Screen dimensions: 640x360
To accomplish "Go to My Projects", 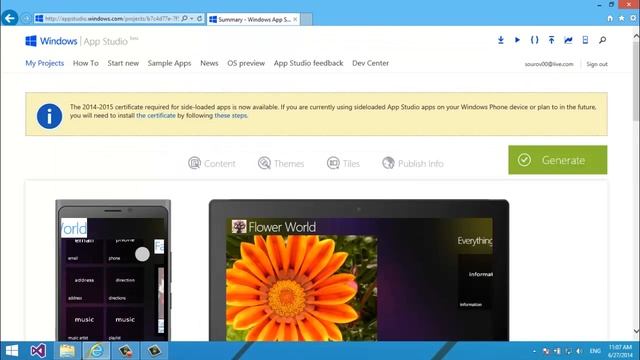I will 45,63.
